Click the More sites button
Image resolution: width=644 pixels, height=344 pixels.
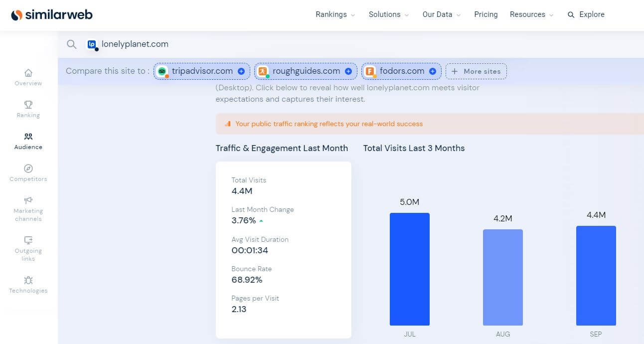(x=476, y=71)
